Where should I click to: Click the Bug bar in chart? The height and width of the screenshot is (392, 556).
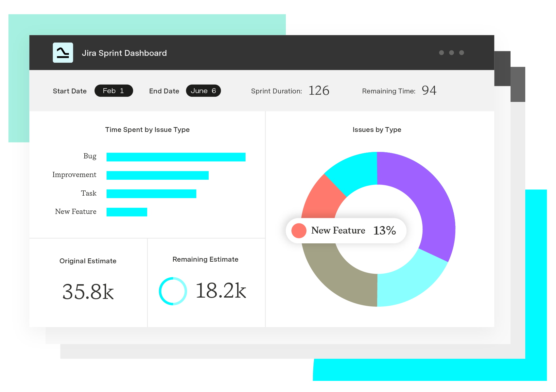(x=176, y=157)
